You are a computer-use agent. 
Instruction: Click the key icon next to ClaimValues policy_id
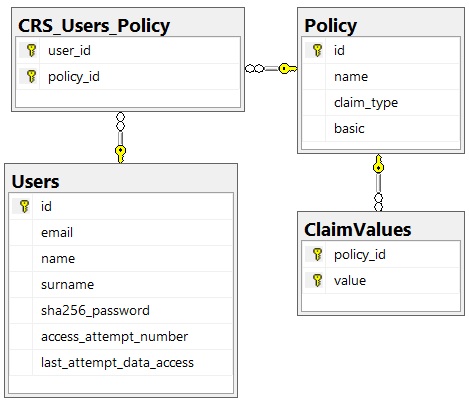click(x=317, y=254)
